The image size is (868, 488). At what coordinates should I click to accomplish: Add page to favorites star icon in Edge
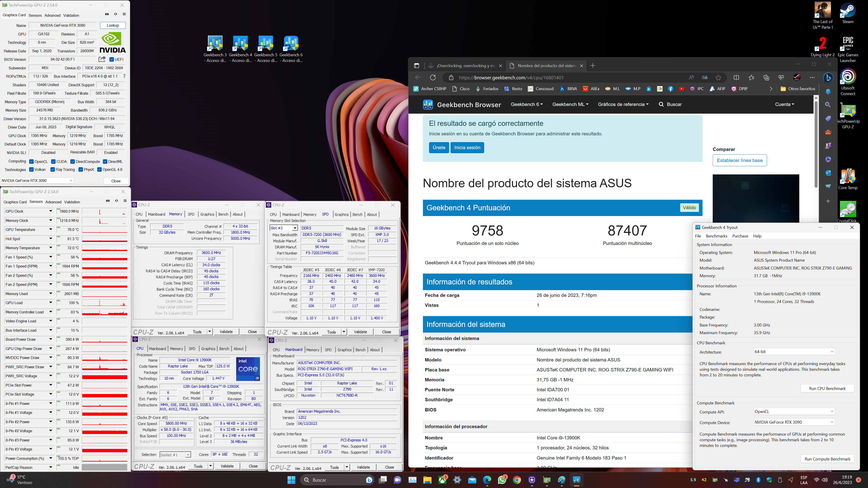pyautogui.click(x=718, y=77)
